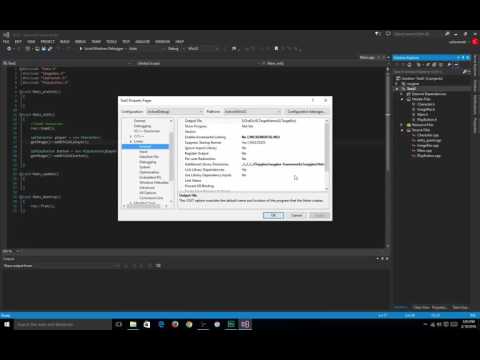Screen dimensions: 480x360
Task: Open PlayButton.h in Solution Explorer
Action: click(x=427, y=120)
